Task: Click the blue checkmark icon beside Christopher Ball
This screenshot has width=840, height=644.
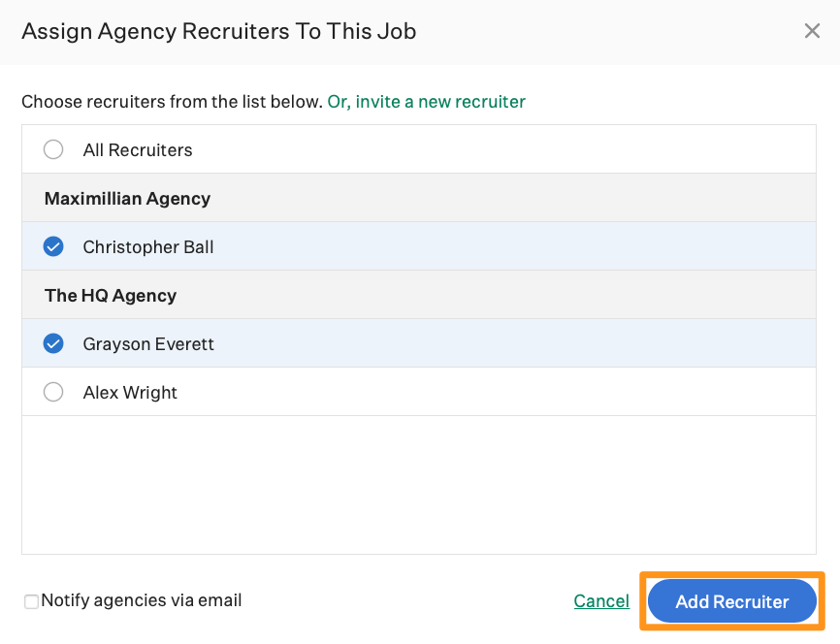Action: pos(53,246)
